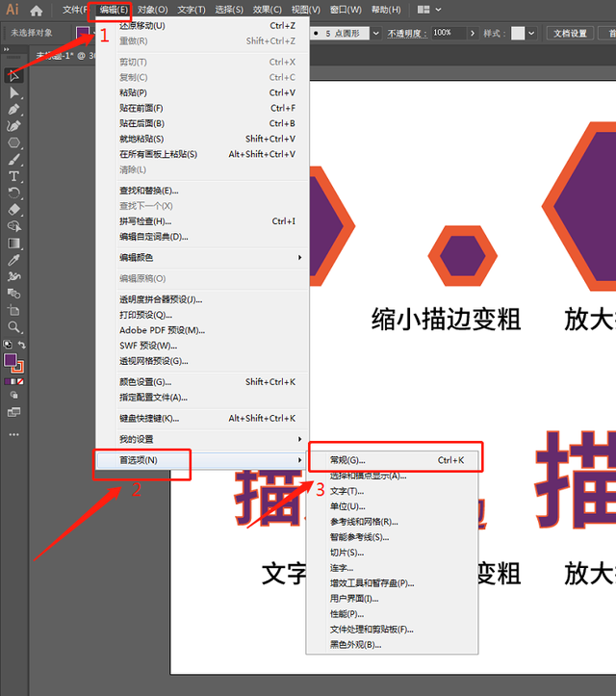
Task: Select the Zoom magnifier tool
Action: (x=13, y=327)
